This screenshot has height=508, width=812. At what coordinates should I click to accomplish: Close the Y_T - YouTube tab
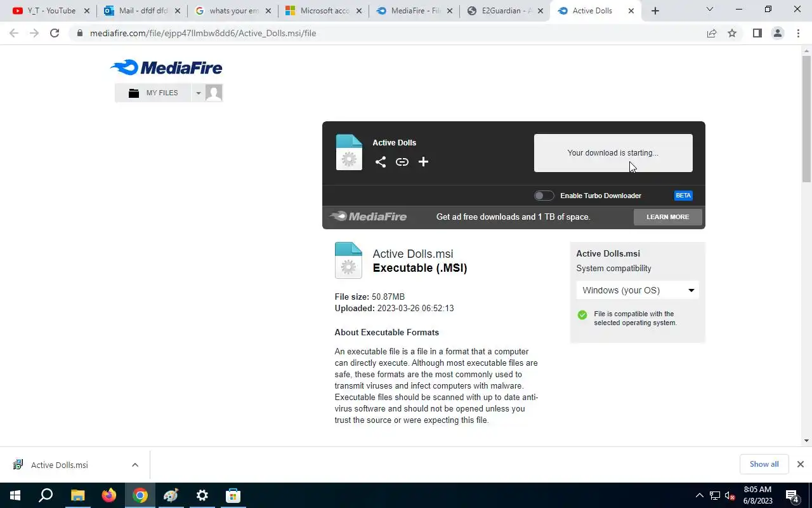pos(87,11)
